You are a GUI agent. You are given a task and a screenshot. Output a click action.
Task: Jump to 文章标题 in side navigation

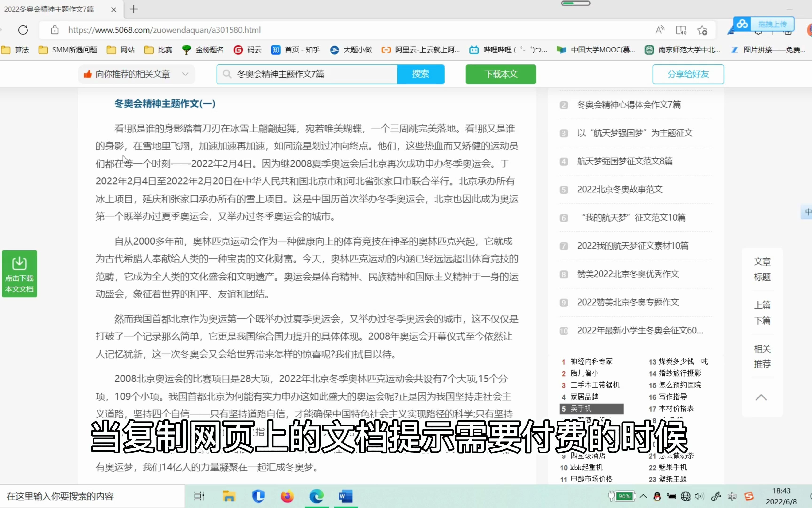(x=762, y=269)
